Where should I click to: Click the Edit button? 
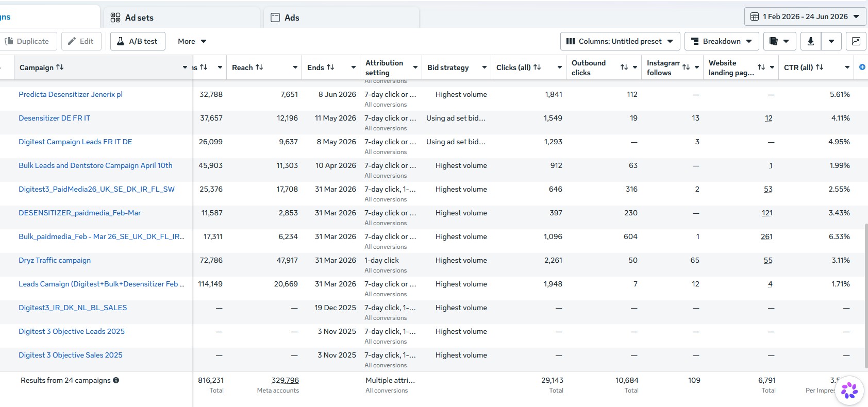(81, 41)
